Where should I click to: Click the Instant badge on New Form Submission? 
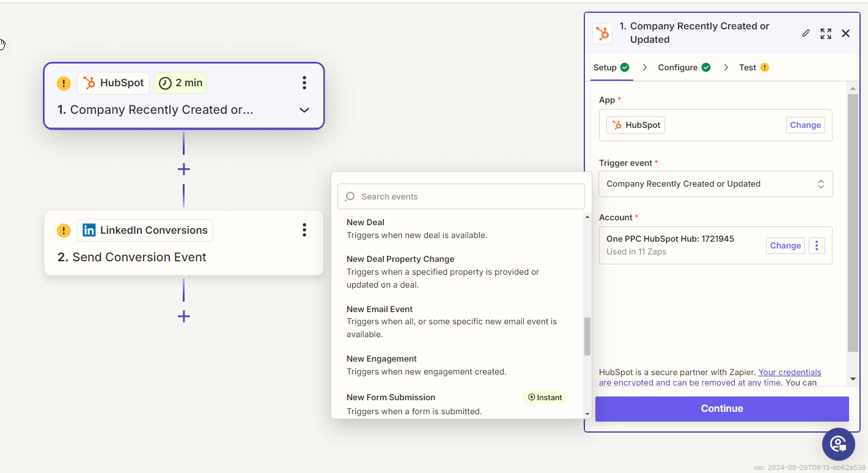[545, 397]
